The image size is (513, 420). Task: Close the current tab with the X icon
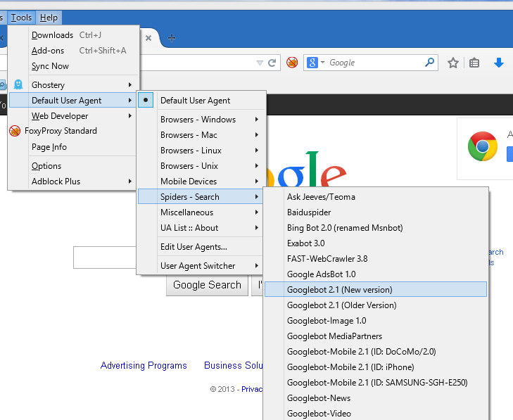[148, 38]
